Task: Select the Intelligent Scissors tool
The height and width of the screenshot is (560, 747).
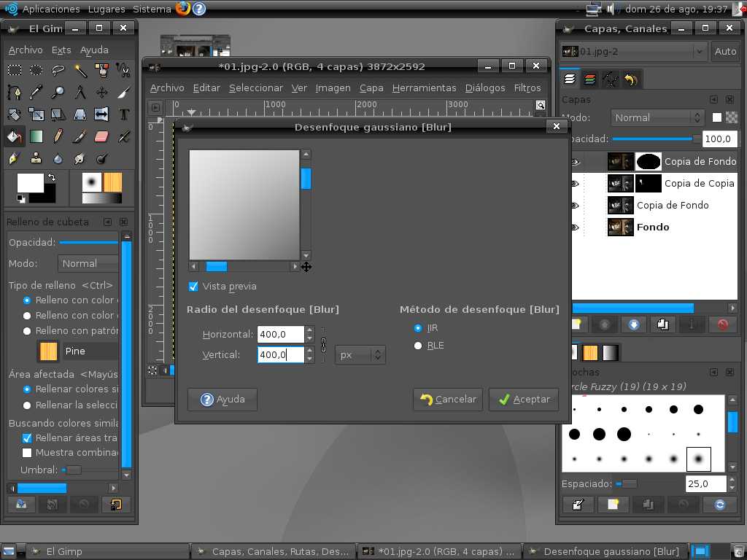Action: tap(124, 71)
